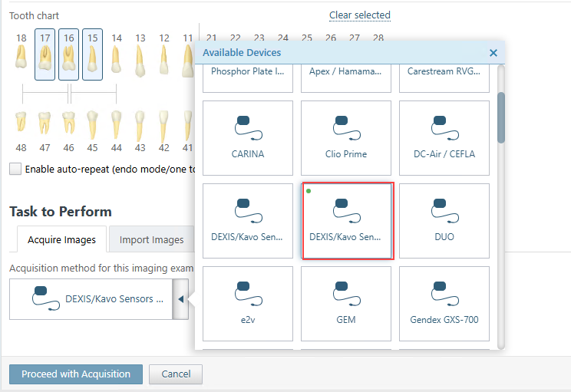This screenshot has height=392, width=571.
Task: Select tooth 12 in tooth chart
Action: pos(164,54)
